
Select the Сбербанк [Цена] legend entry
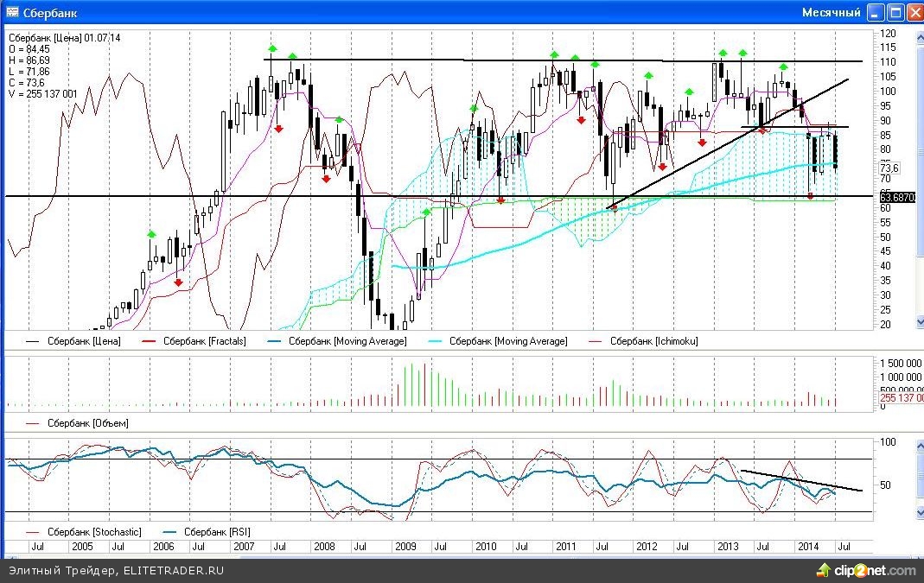tap(84, 341)
